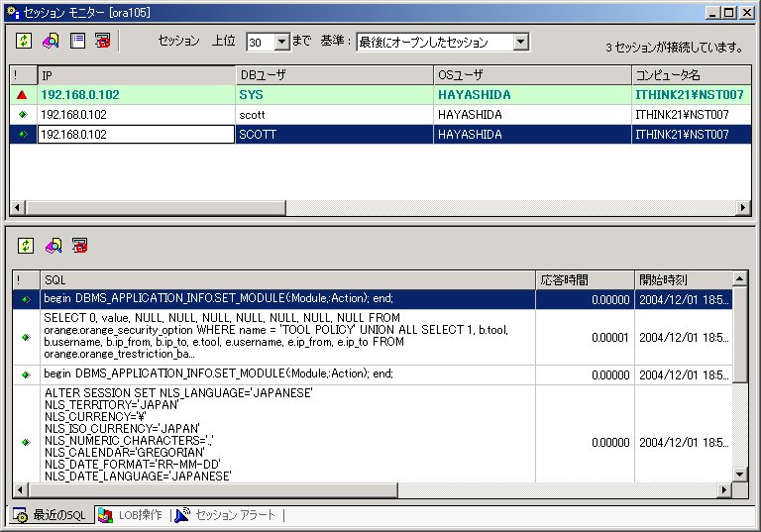Sort sessions by the DBユーザ column header
The image size is (761, 532).
click(x=334, y=75)
